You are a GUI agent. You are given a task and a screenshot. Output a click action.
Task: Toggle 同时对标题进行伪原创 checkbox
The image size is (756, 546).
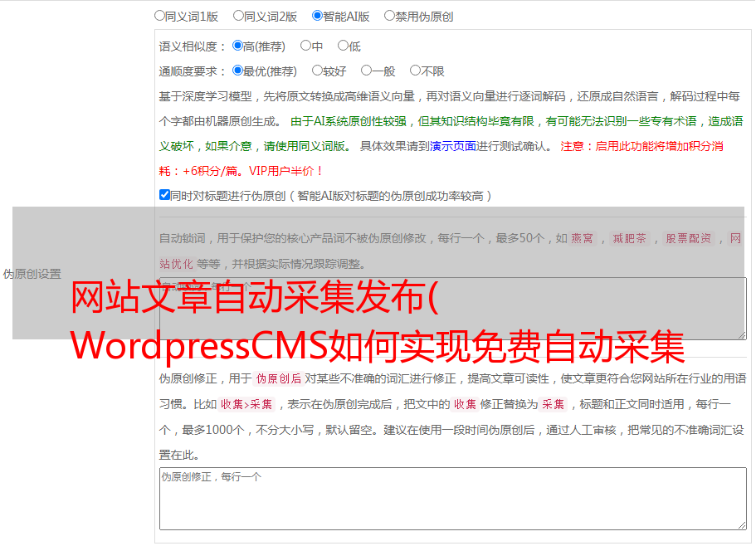[x=164, y=195]
